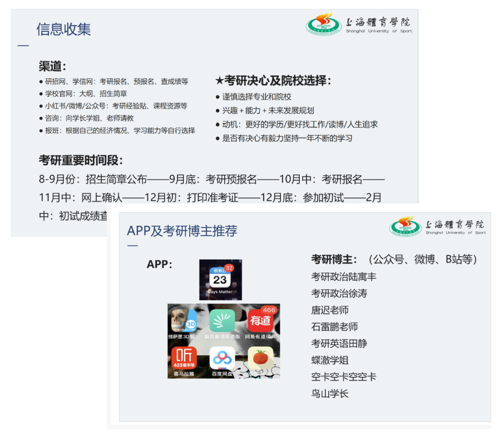The width and height of the screenshot is (504, 436).
Task: Open the Days Matter countdown app
Action: tap(220, 279)
